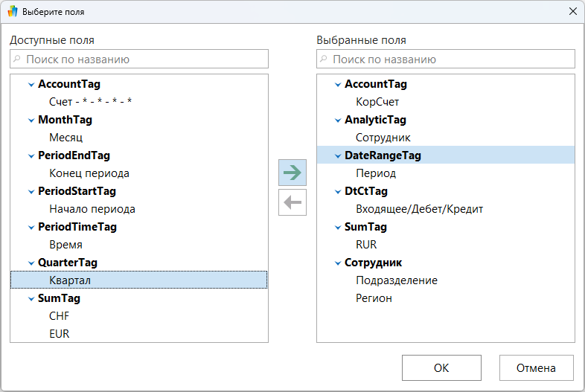The image size is (585, 392).
Task: Select the Подразделение field
Action: point(396,280)
